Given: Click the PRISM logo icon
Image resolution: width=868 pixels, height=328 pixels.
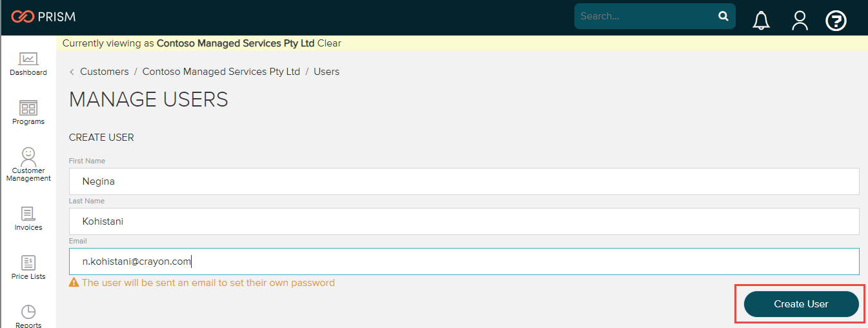Looking at the screenshot, I should (23, 17).
